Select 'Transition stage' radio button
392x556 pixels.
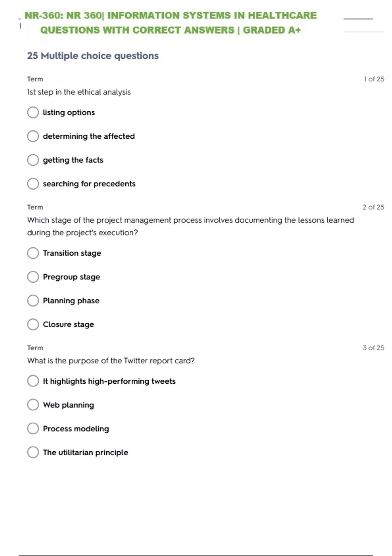33,253
